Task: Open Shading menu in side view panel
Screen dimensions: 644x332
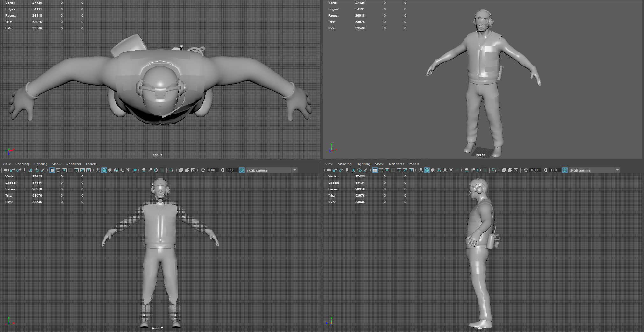Action: coord(345,164)
